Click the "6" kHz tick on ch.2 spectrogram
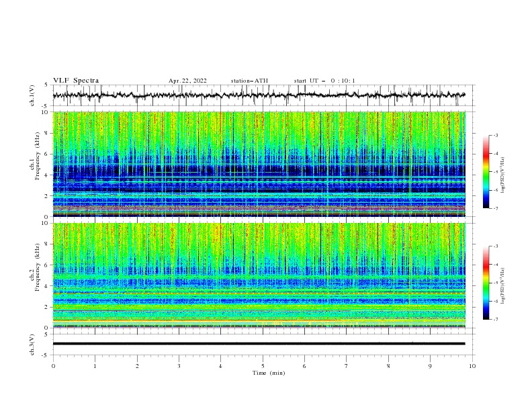This screenshot has height=411, width=532. [47, 265]
